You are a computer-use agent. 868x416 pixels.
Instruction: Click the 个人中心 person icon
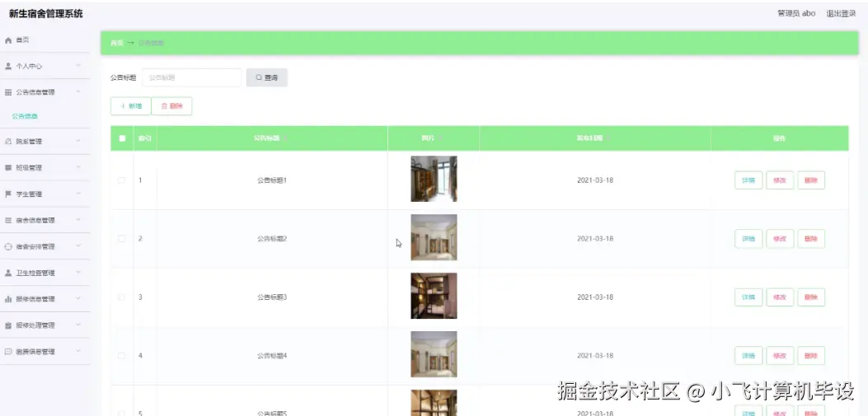8,67
